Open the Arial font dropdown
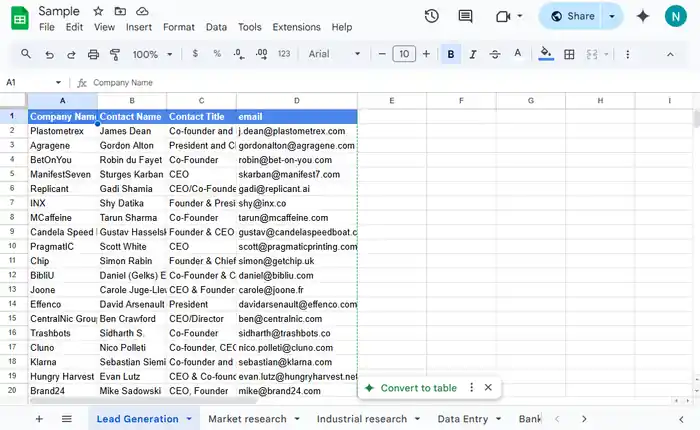The height and width of the screenshot is (430, 700). [334, 54]
